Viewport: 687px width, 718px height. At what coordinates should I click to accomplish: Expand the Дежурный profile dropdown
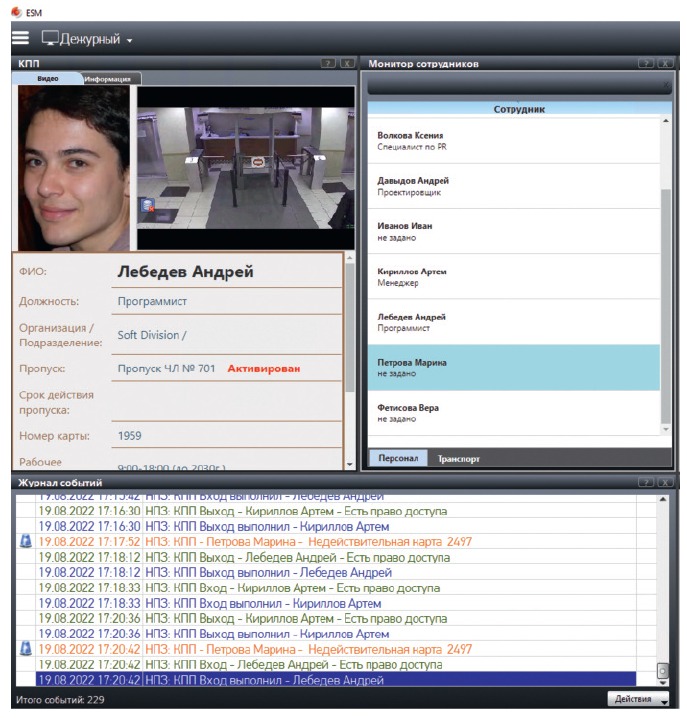tap(130, 41)
